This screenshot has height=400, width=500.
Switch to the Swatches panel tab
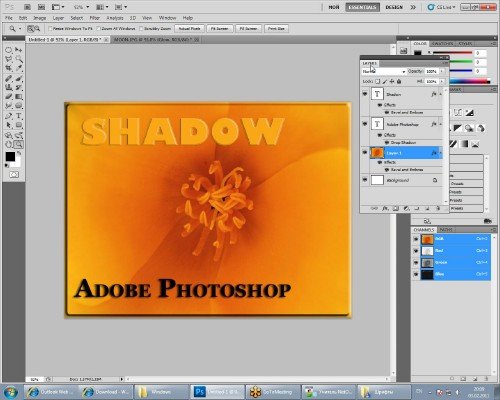click(442, 44)
